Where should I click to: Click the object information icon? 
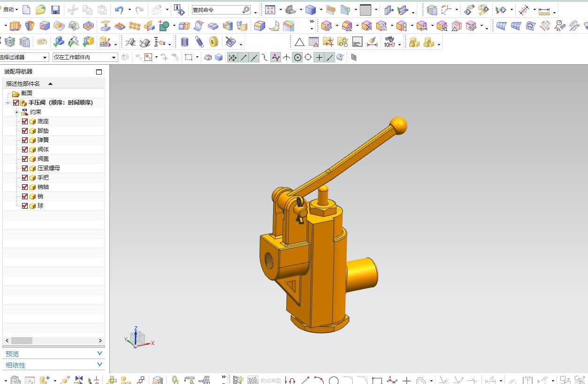179,9
